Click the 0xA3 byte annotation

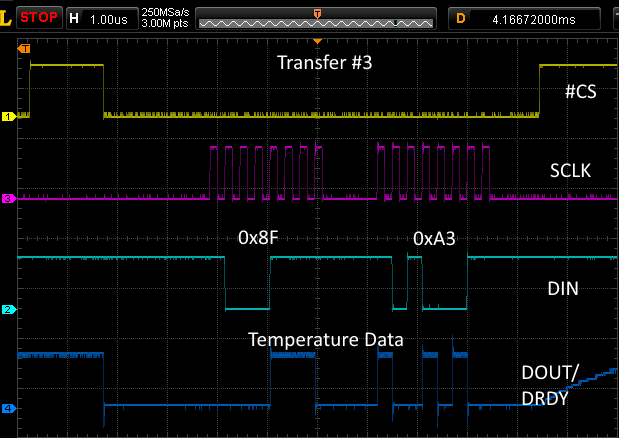pyautogui.click(x=434, y=238)
